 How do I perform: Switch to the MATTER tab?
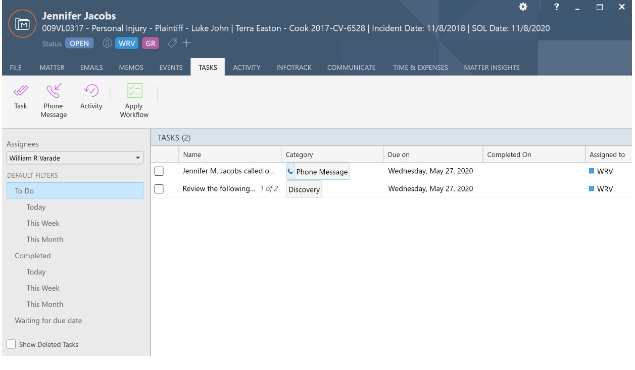pos(52,68)
